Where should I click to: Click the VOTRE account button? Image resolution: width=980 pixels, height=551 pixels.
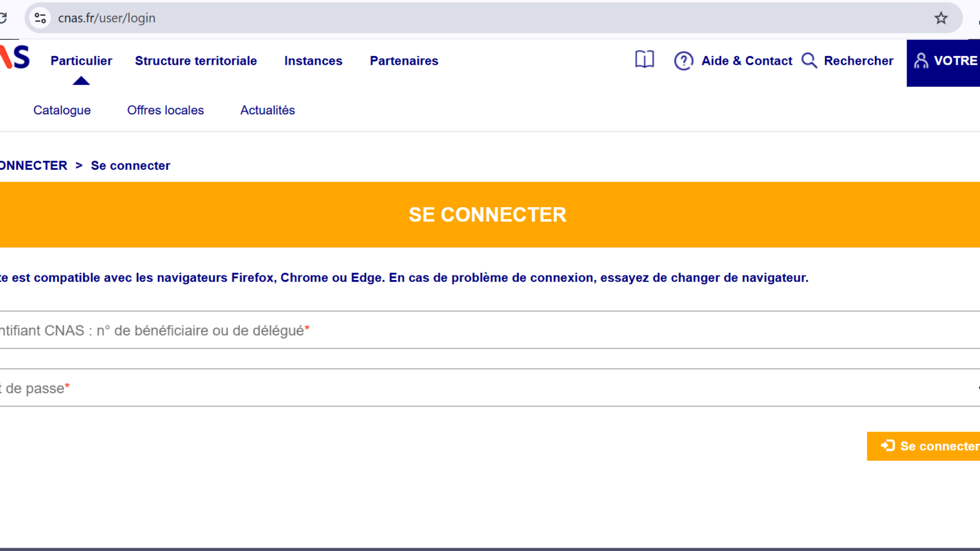[943, 63]
